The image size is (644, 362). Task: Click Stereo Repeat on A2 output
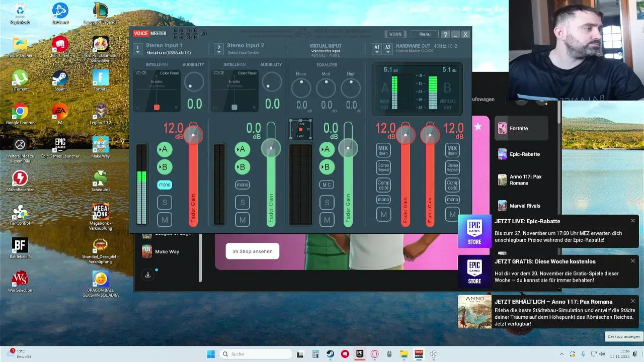[x=452, y=167]
